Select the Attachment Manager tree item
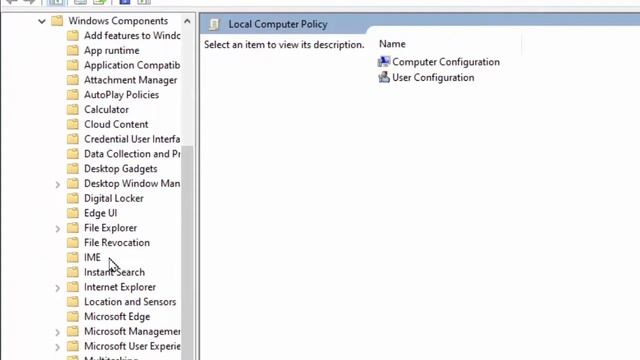Viewport: 640px width, 360px height. (x=131, y=80)
